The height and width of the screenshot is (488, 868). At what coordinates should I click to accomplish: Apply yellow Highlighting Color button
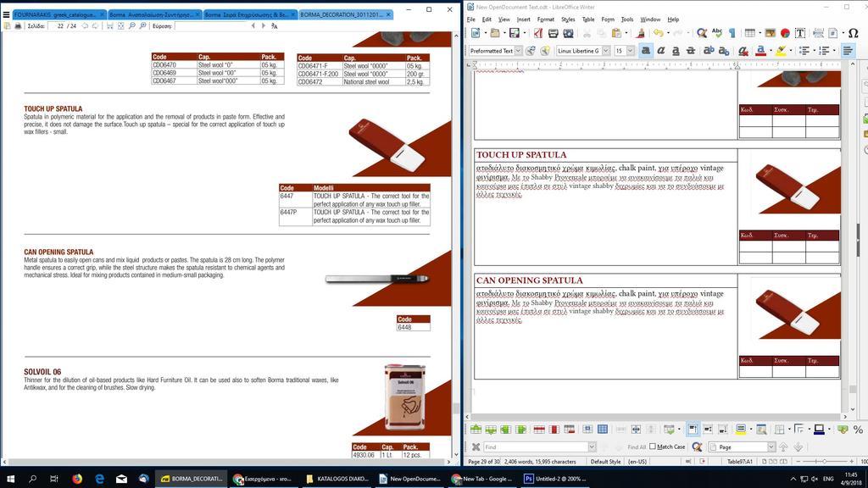[x=781, y=51]
